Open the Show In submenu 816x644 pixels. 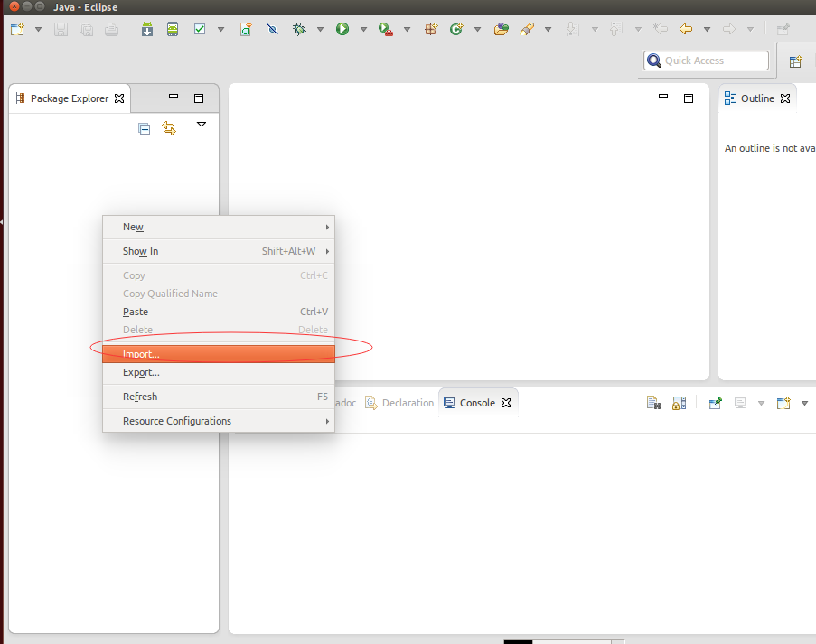(219, 251)
